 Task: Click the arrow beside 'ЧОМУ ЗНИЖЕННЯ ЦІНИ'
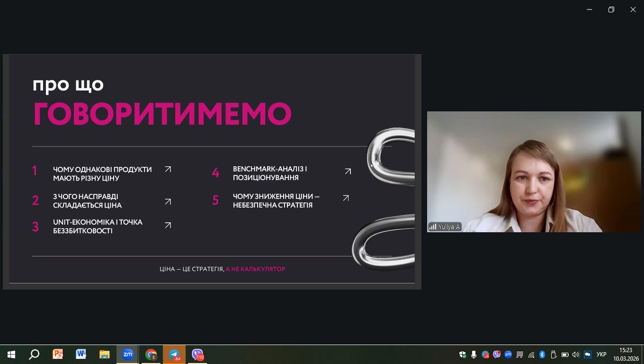click(x=346, y=198)
